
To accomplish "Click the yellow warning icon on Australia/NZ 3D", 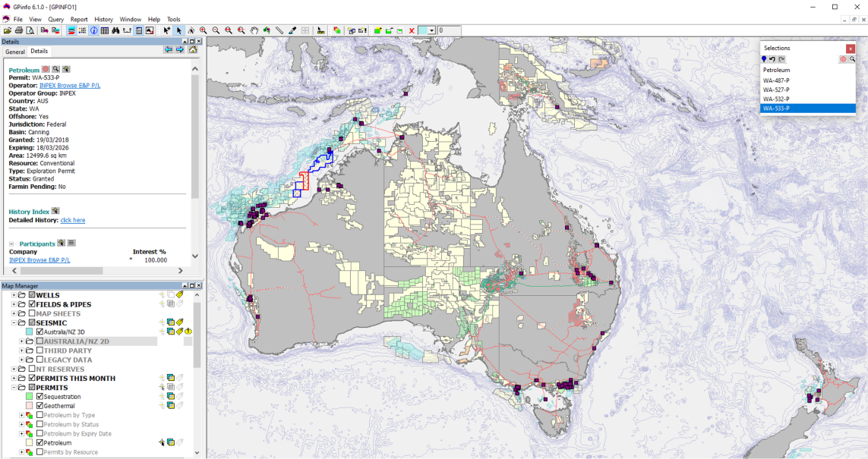I will [x=188, y=332].
